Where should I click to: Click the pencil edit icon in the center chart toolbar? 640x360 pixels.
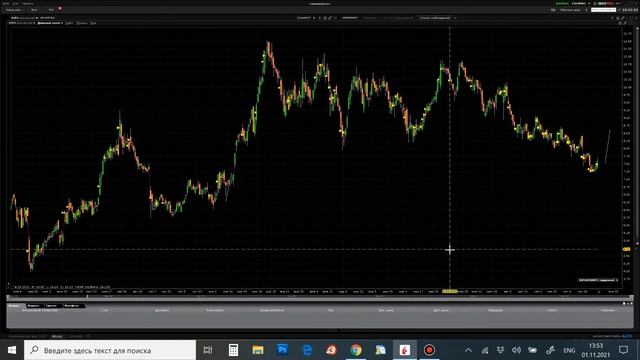(x=330, y=18)
